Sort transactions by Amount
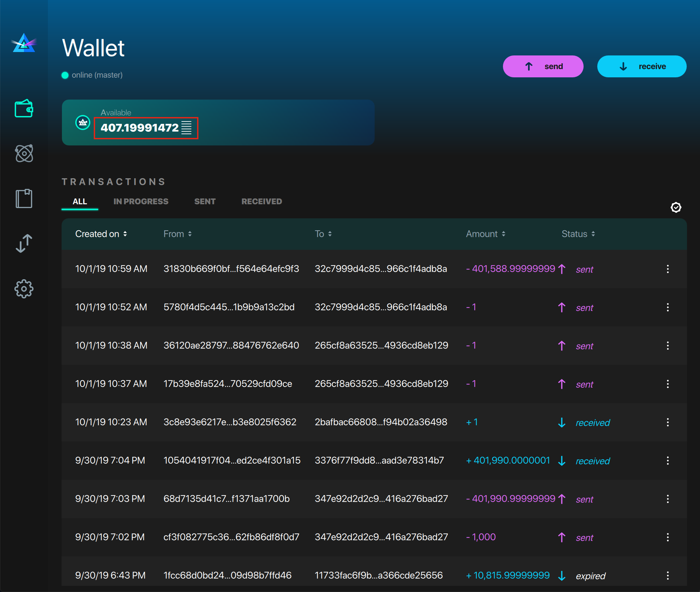The image size is (700, 592). 486,234
